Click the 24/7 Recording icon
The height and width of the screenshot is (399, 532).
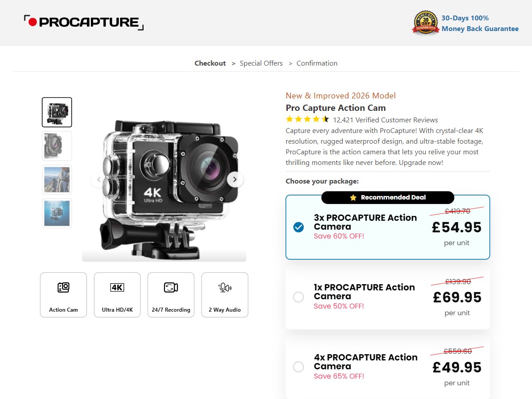171,288
